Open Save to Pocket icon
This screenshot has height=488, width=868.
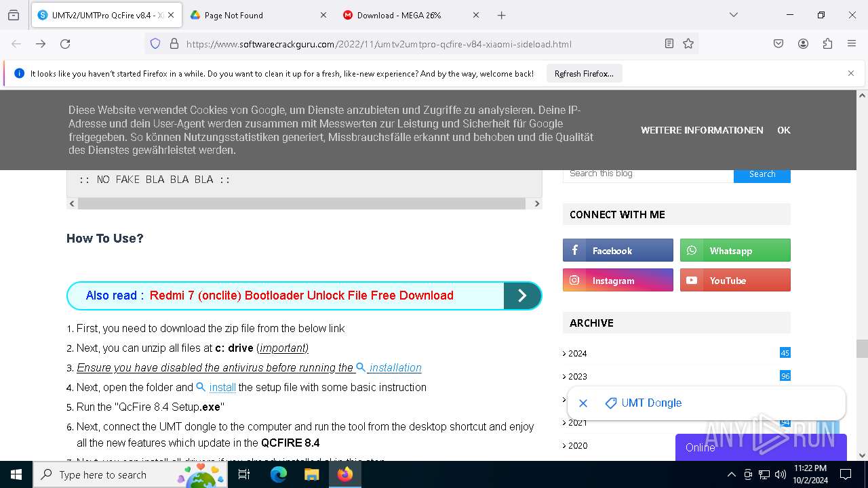pos(778,43)
